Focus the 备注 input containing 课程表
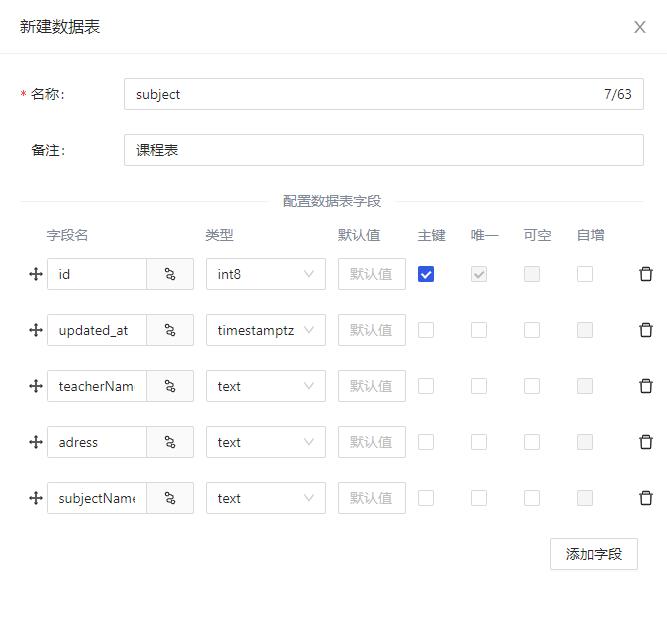The height and width of the screenshot is (620, 667). point(384,150)
